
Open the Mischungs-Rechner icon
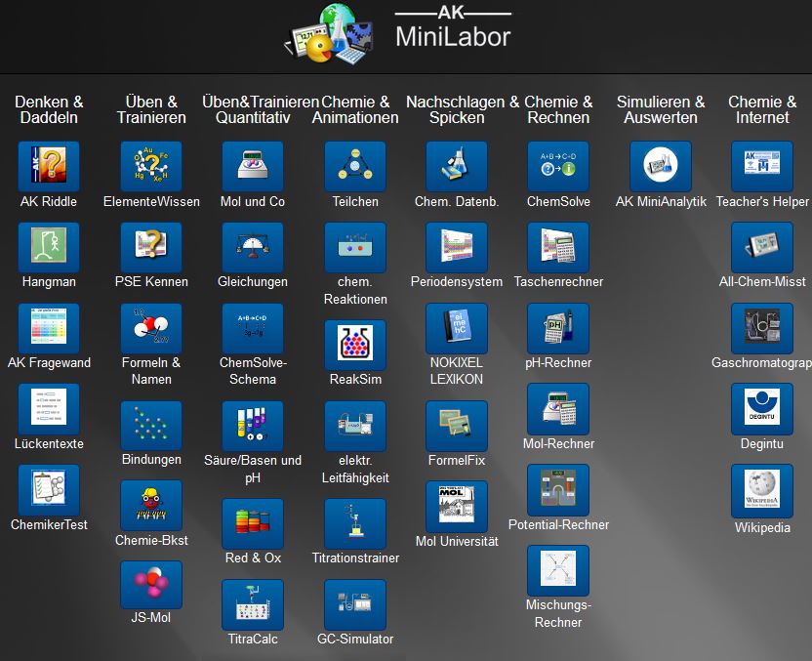pos(558,570)
